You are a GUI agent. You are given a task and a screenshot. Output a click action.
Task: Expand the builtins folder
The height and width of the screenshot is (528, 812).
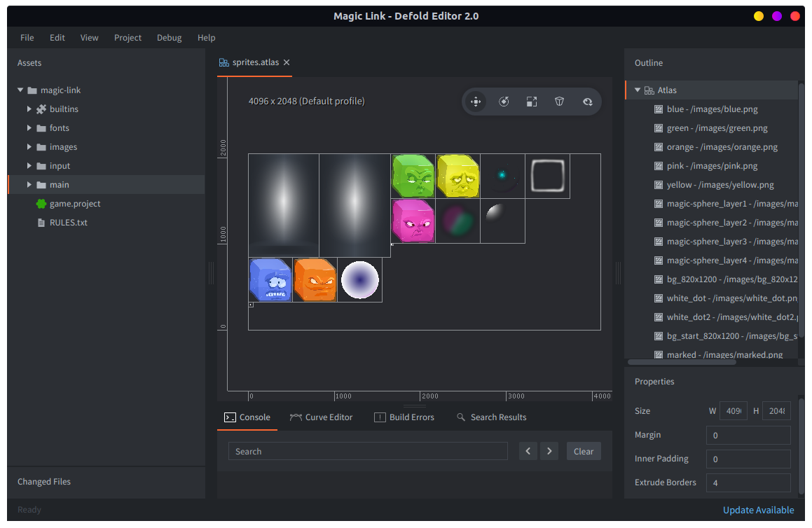point(29,109)
